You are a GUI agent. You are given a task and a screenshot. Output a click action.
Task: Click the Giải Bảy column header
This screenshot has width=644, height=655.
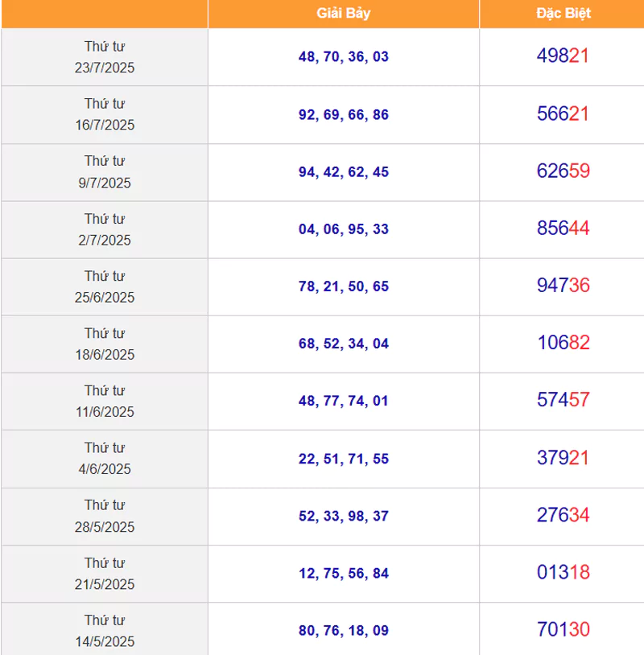click(343, 14)
